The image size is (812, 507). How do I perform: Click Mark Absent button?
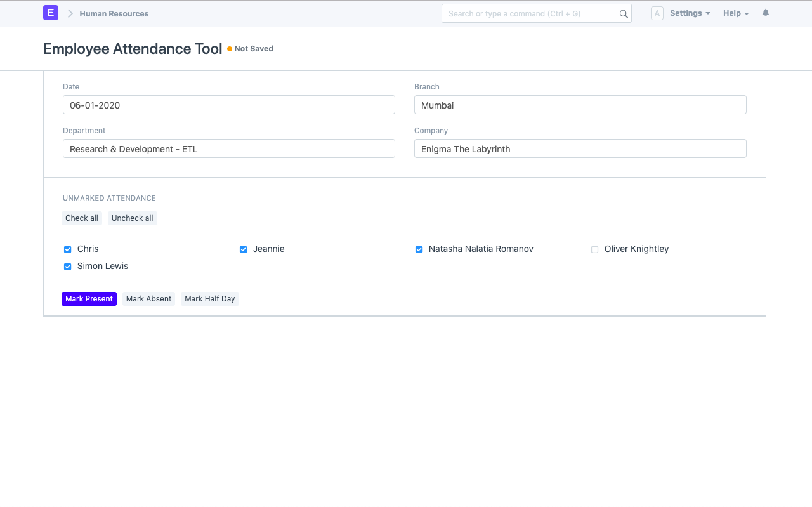148,299
